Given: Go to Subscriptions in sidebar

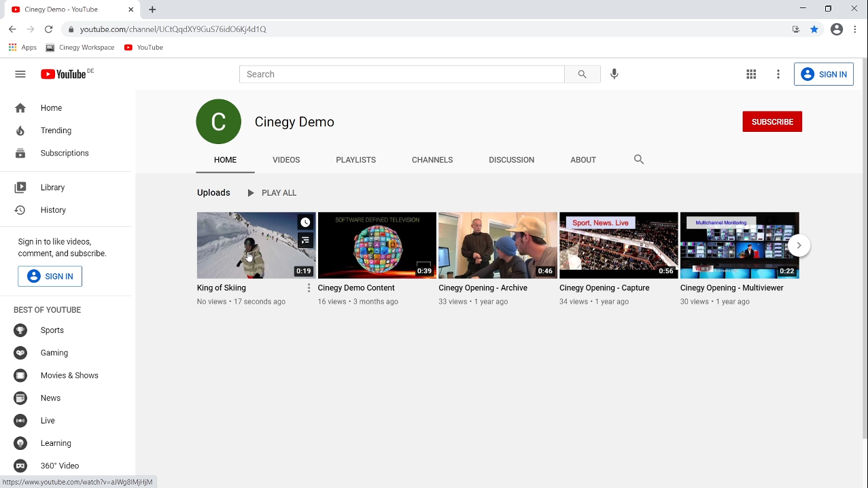Looking at the screenshot, I should (x=65, y=153).
